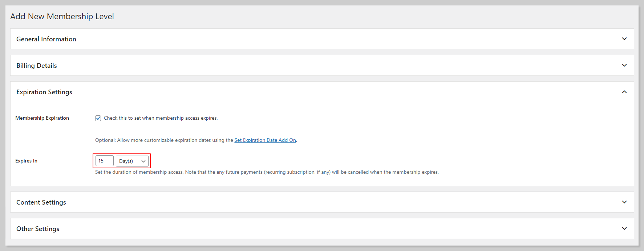644x251 pixels.
Task: Click the 'Check this to set when membership access expires' label
Action: click(161, 118)
